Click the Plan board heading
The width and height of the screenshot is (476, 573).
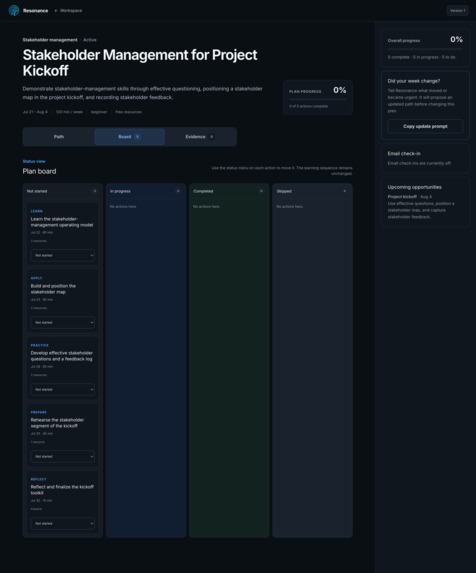[x=39, y=171]
